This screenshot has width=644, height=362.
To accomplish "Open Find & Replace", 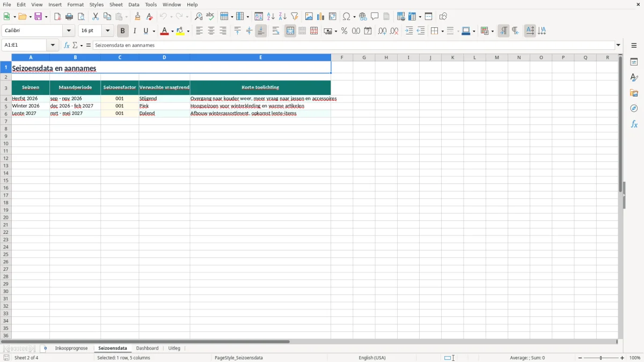I will [199, 17].
